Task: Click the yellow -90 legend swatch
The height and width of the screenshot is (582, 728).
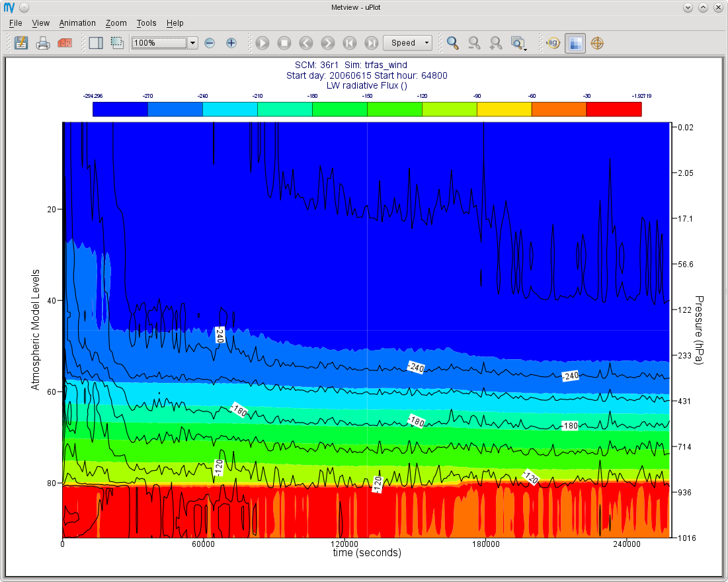Action: 505,109
